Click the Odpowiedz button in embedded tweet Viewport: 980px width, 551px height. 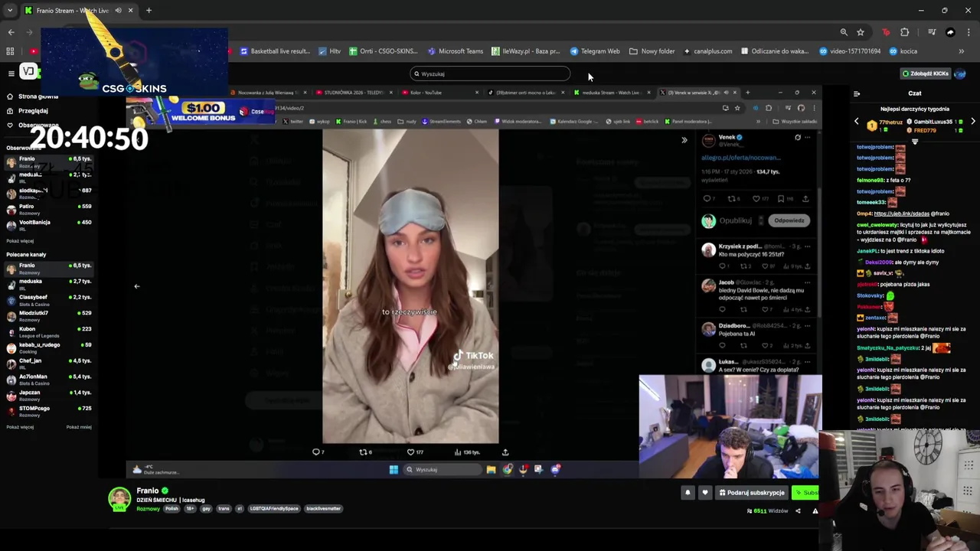coord(789,220)
